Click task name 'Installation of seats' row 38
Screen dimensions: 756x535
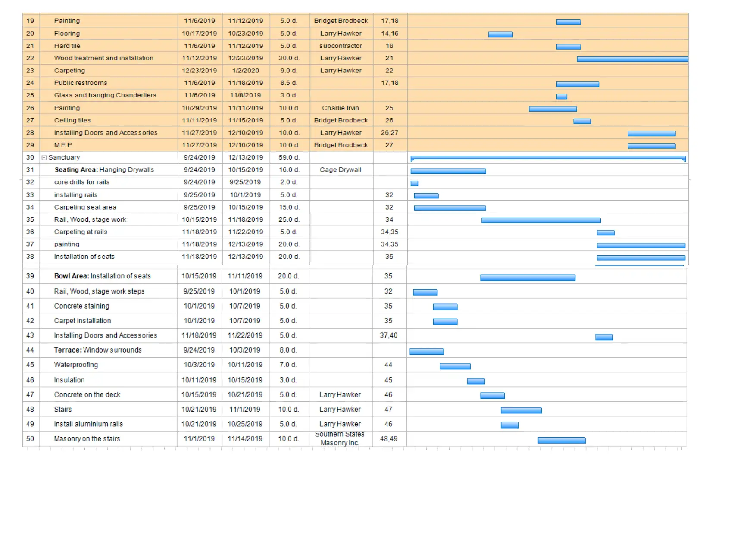(x=84, y=256)
